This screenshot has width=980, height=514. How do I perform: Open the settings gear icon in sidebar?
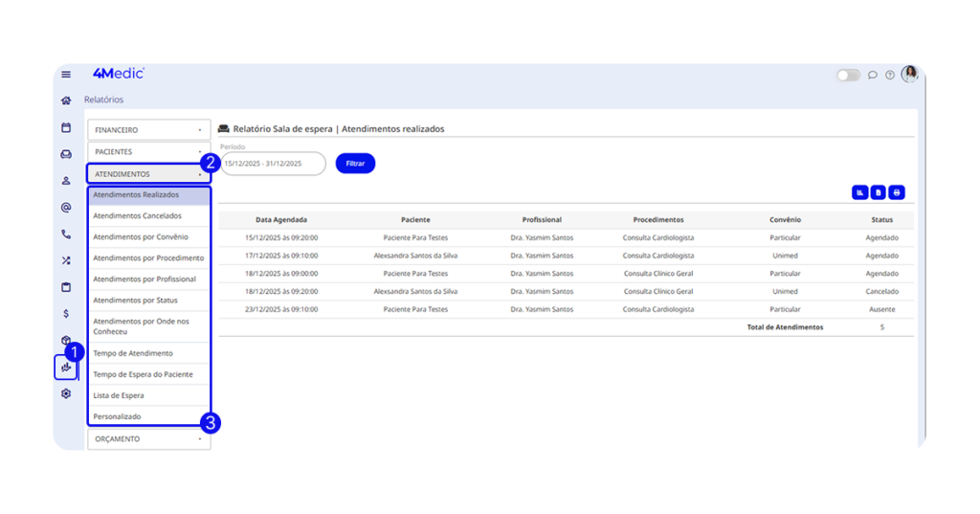click(66, 393)
